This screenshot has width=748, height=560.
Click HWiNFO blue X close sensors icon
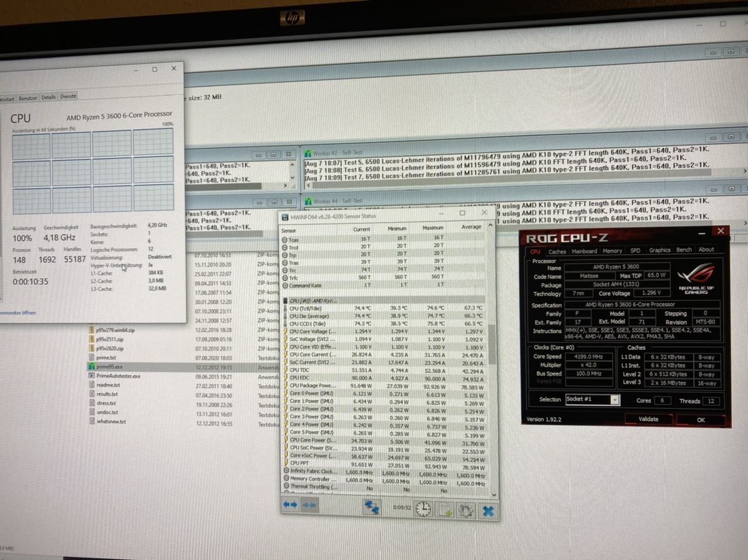(488, 511)
